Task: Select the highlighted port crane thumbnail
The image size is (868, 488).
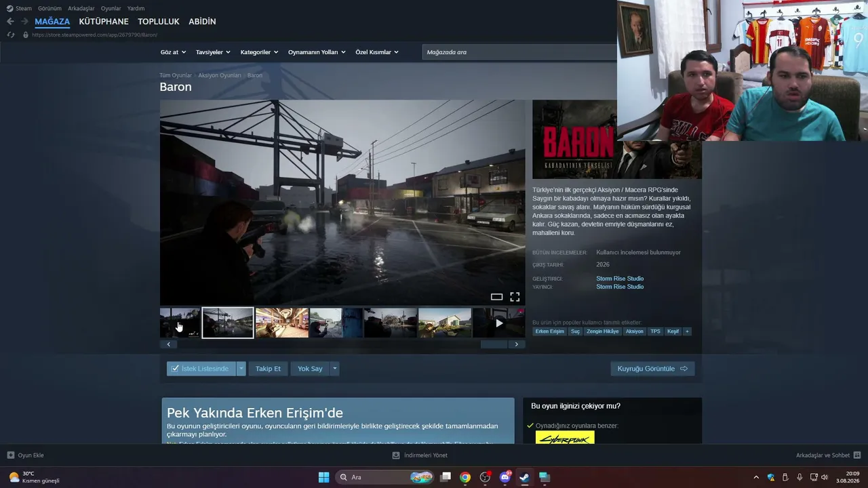Action: [x=228, y=323]
